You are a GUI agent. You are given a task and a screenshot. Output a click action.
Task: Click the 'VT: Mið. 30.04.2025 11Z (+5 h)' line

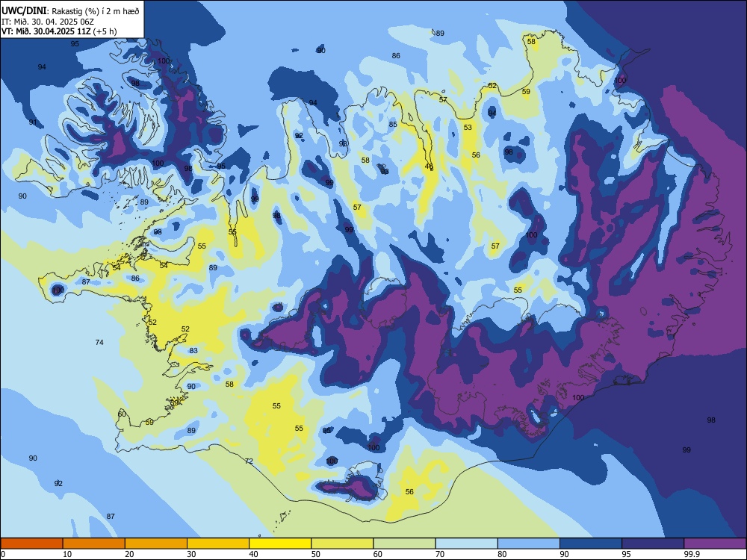[59, 31]
